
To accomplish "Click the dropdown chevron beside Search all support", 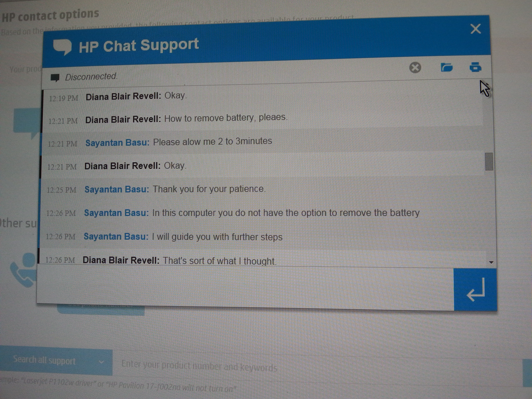I will [x=101, y=362].
